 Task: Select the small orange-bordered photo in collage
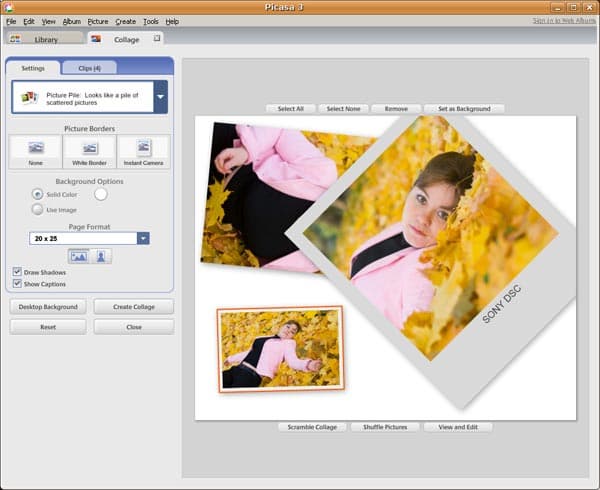[x=280, y=349]
